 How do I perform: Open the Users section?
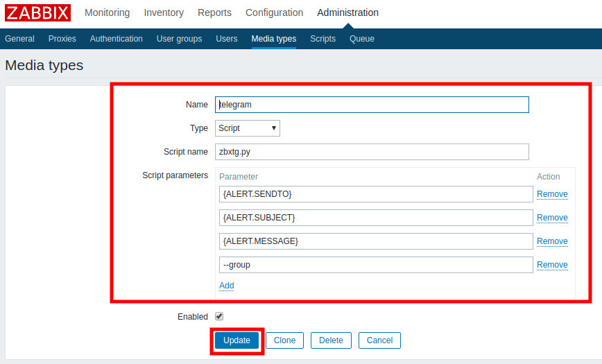pos(227,39)
